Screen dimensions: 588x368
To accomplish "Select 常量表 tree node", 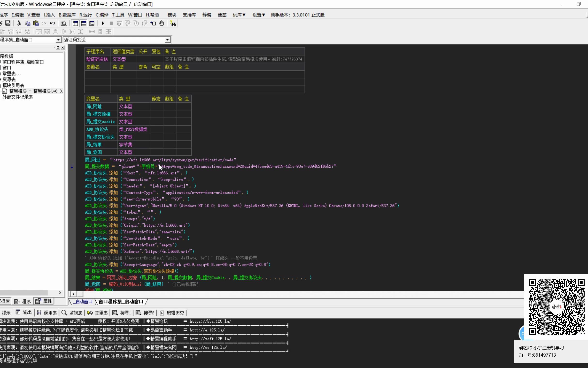I will (12, 74).
